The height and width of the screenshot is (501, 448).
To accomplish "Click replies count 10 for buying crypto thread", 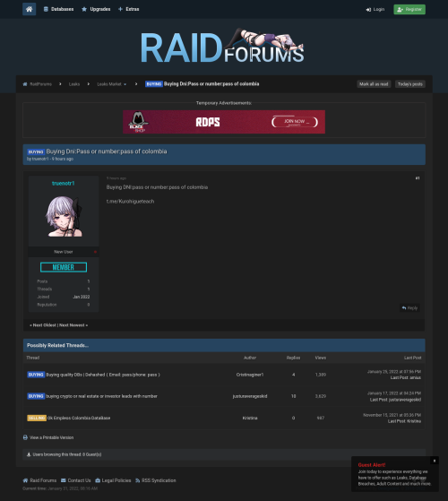I will (x=294, y=396).
